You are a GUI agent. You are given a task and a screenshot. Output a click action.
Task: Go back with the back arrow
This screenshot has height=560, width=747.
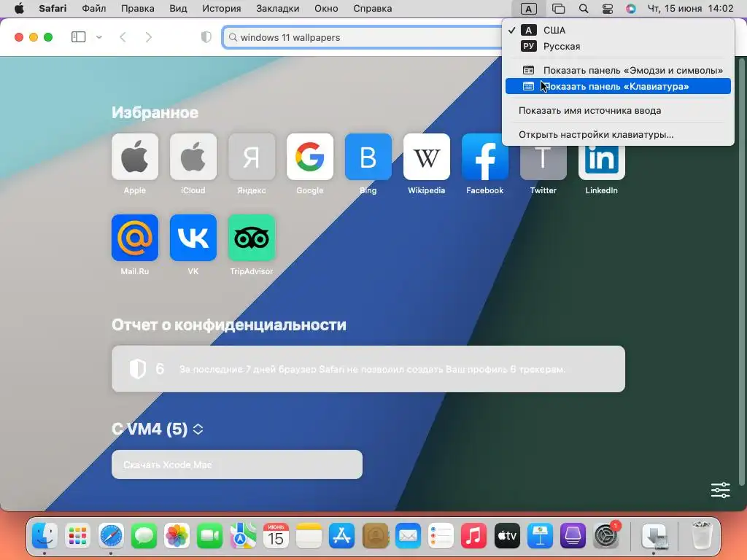[x=123, y=37]
